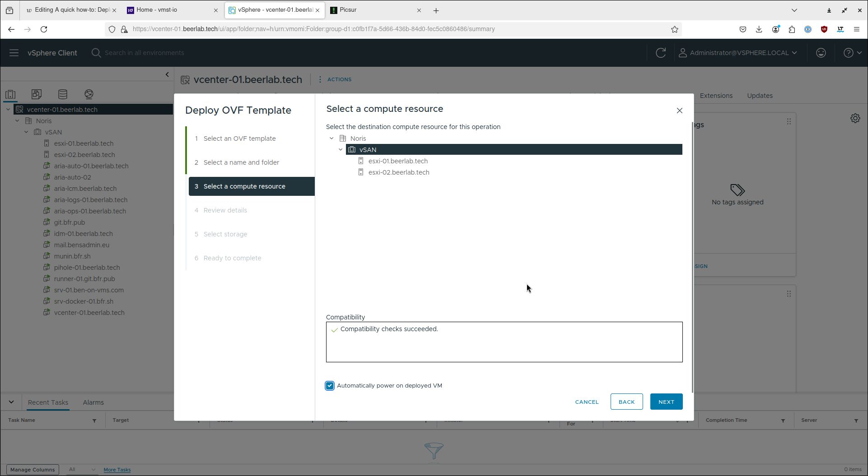The image size is (868, 476).
Task: Open the settings gear on summary page
Action: point(855,118)
